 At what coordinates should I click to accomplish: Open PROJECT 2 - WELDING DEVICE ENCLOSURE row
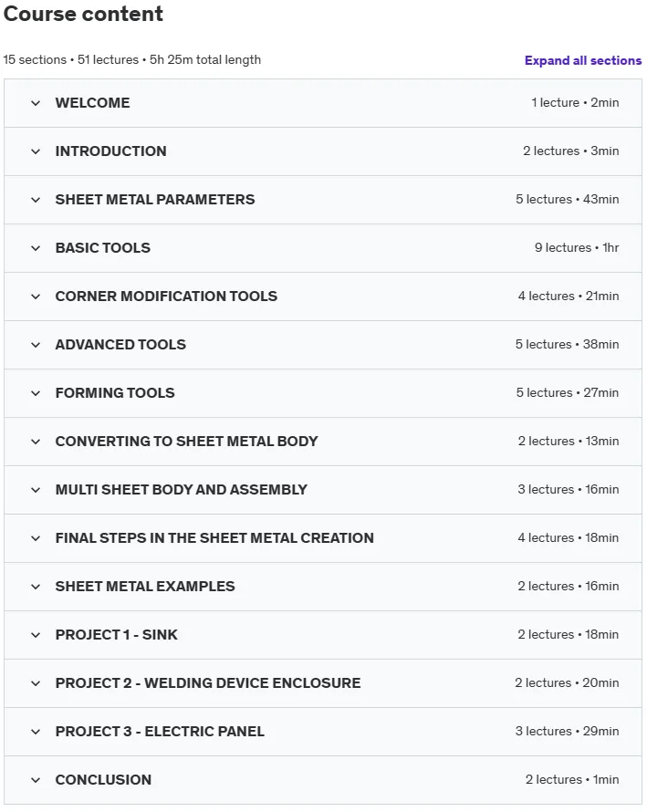pyautogui.click(x=323, y=683)
